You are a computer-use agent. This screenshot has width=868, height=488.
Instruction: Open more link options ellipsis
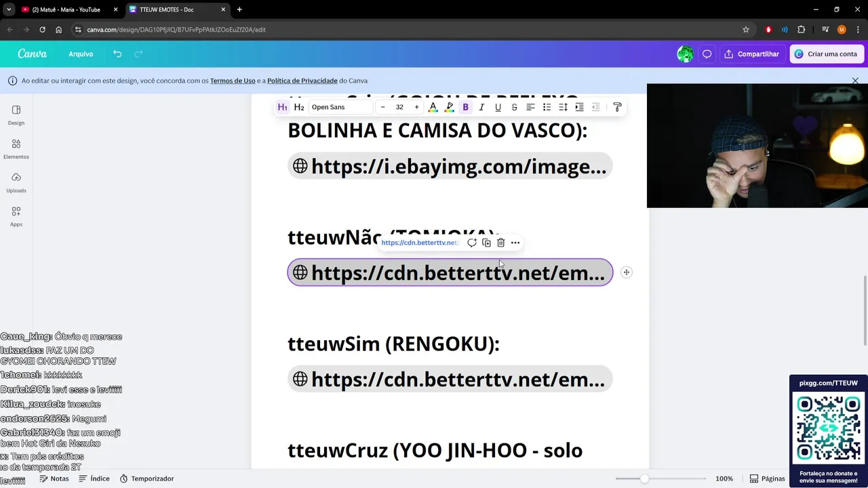tap(515, 243)
